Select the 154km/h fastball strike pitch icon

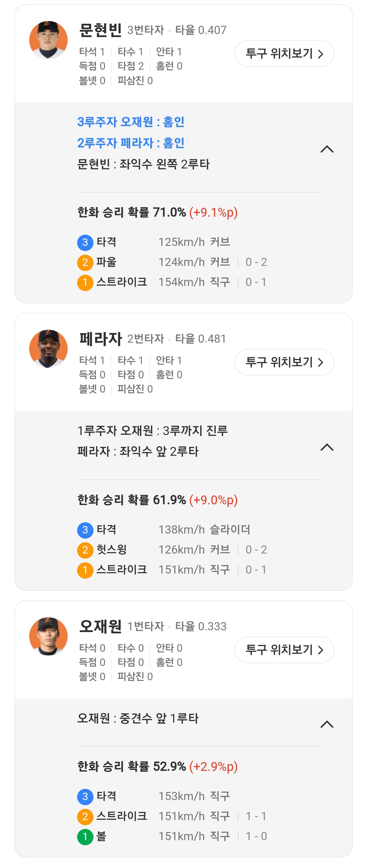pos(85,283)
